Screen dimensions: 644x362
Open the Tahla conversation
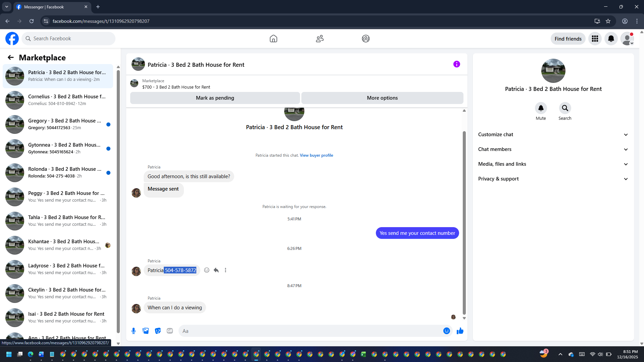(58, 221)
